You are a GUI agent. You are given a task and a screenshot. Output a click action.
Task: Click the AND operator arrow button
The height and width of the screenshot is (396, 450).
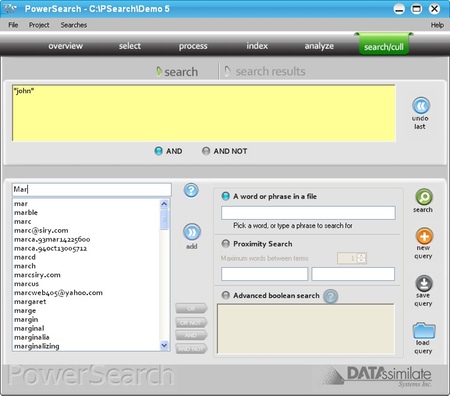[191, 335]
